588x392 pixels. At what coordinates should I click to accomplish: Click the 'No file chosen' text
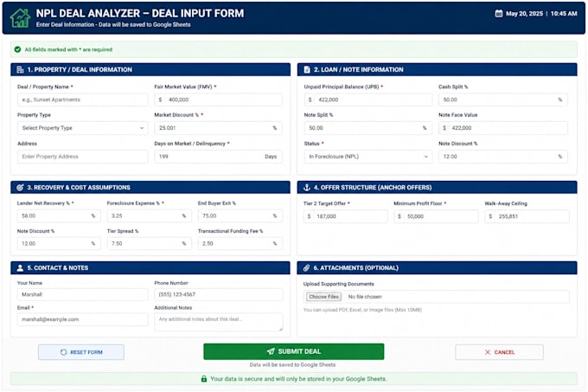pyautogui.click(x=365, y=297)
